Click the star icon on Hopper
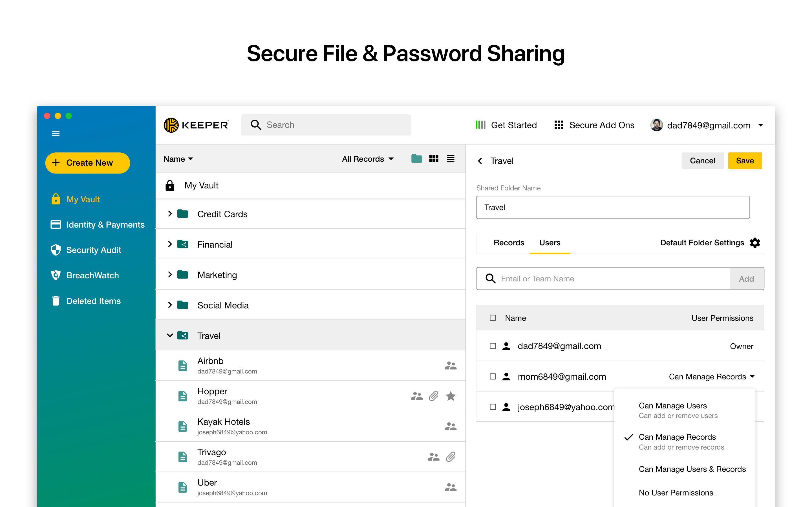This screenshot has height=507, width=812. [450, 396]
